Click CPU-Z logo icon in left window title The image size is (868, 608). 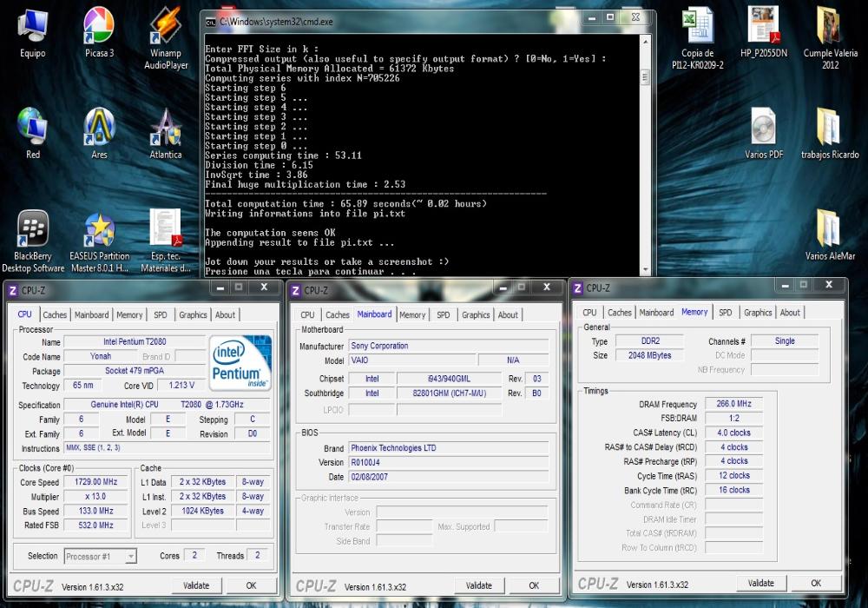point(13,291)
